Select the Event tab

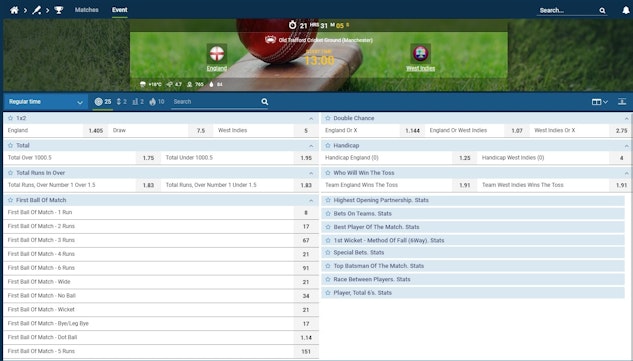click(x=119, y=10)
